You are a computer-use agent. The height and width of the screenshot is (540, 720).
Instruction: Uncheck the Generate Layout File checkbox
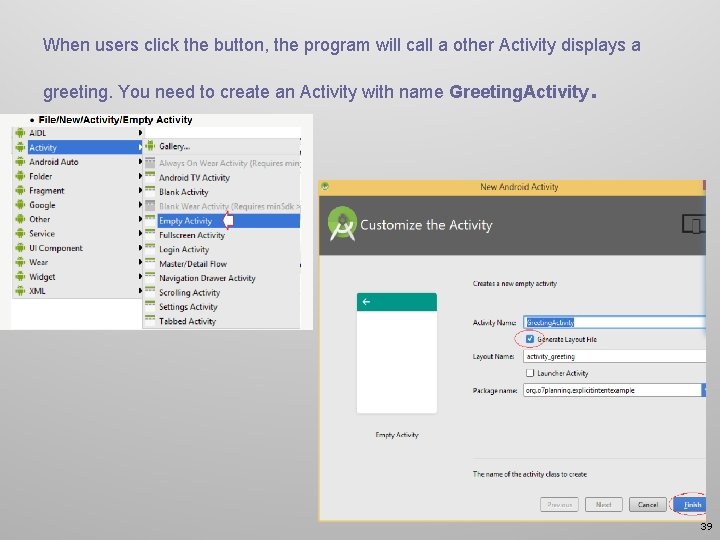click(529, 339)
